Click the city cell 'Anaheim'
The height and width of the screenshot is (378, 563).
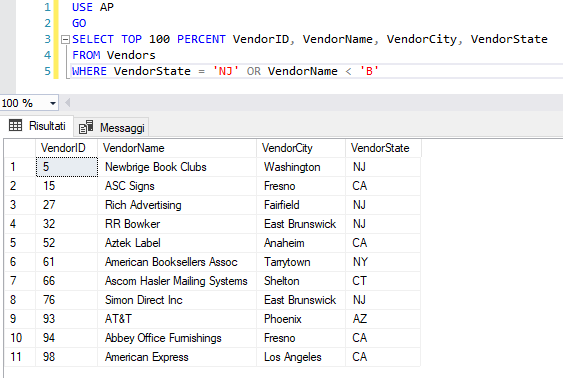tap(301, 243)
